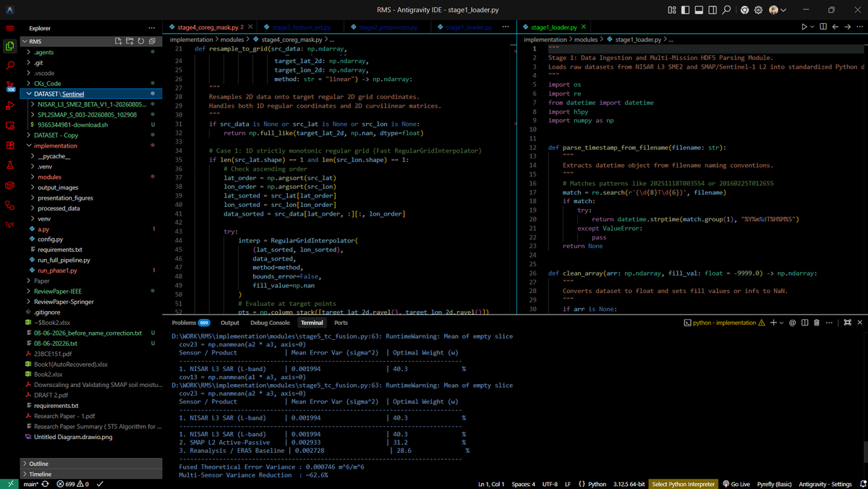The width and height of the screenshot is (868, 489).
Task: Run the Python file with the play icon
Action: (x=804, y=27)
